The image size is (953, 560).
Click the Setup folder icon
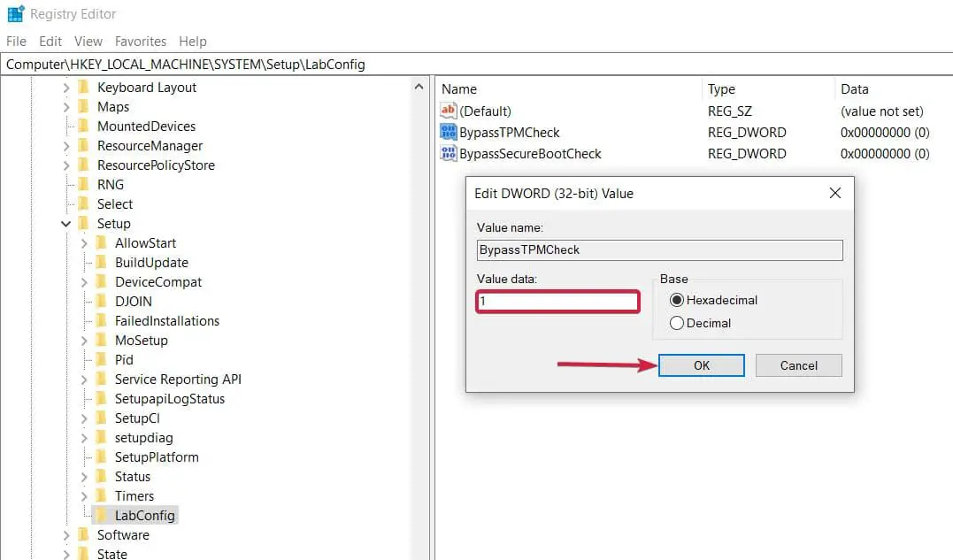[x=84, y=223]
